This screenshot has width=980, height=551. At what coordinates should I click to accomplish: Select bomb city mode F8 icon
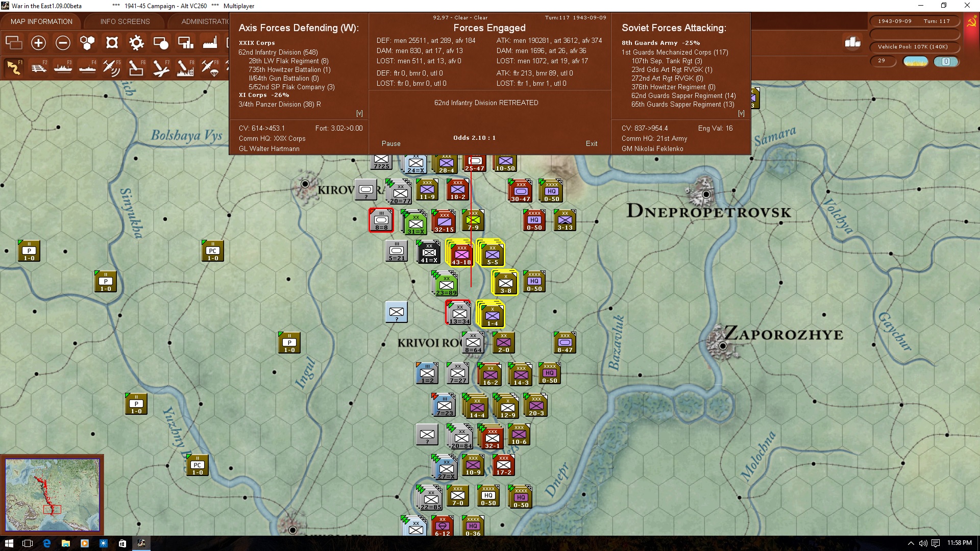coord(185,67)
